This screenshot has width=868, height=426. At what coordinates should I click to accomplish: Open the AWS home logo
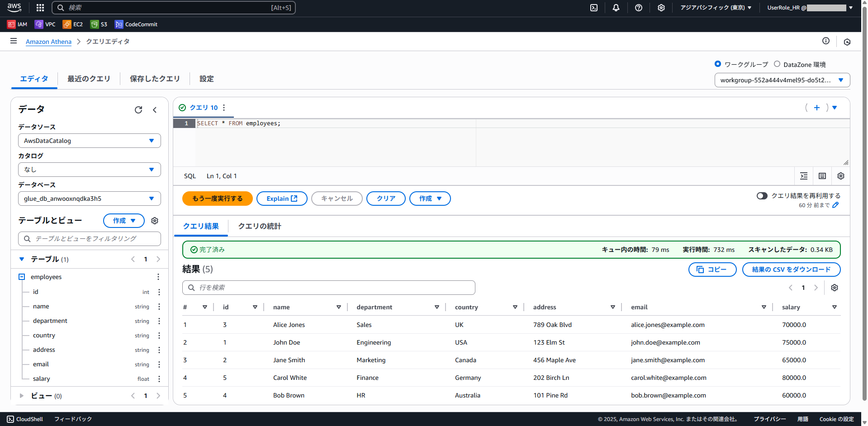coord(14,7)
